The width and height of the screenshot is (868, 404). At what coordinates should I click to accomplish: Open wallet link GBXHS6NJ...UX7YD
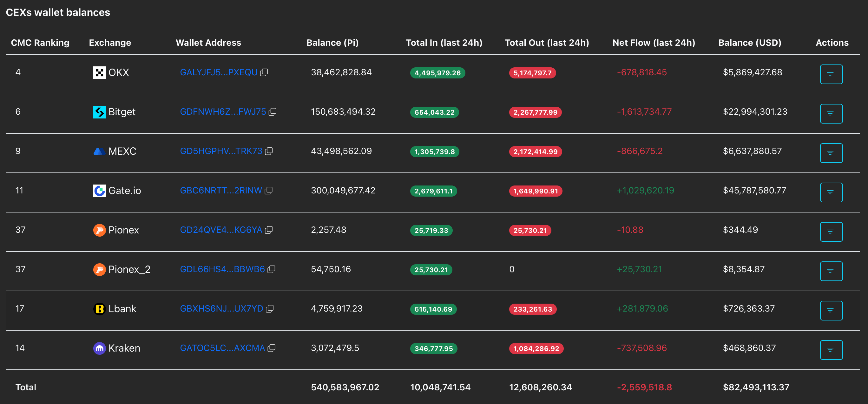(x=221, y=309)
